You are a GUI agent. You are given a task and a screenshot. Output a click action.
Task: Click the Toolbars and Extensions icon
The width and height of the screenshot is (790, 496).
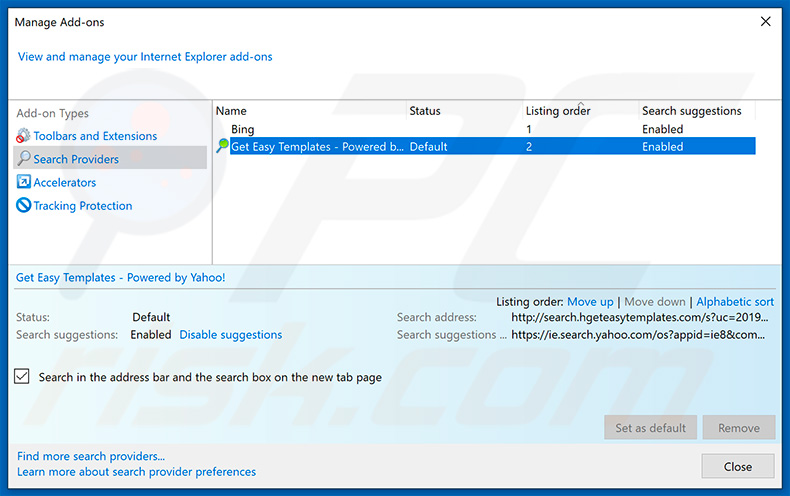click(x=23, y=136)
